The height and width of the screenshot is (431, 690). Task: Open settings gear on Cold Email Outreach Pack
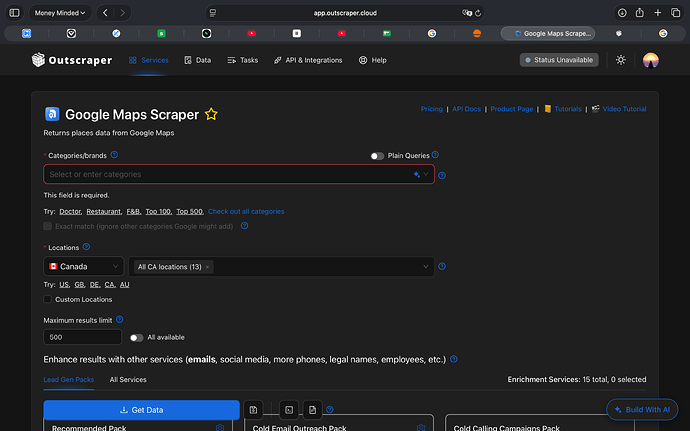421,427
